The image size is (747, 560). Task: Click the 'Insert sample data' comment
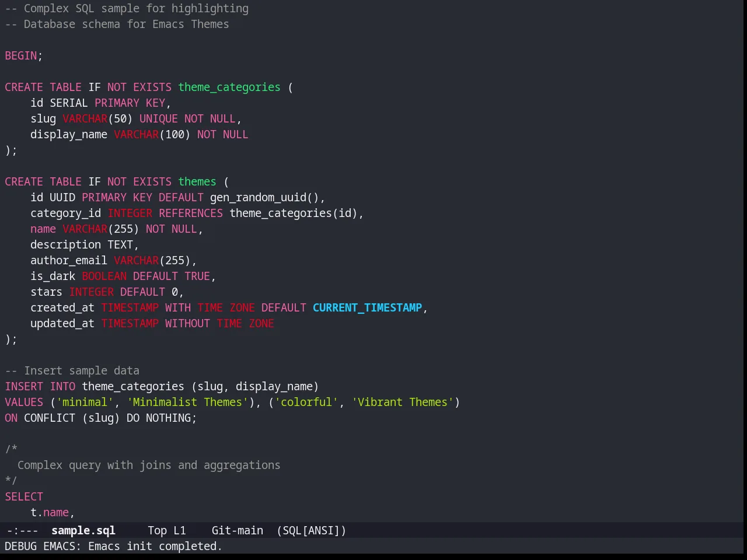click(x=72, y=370)
